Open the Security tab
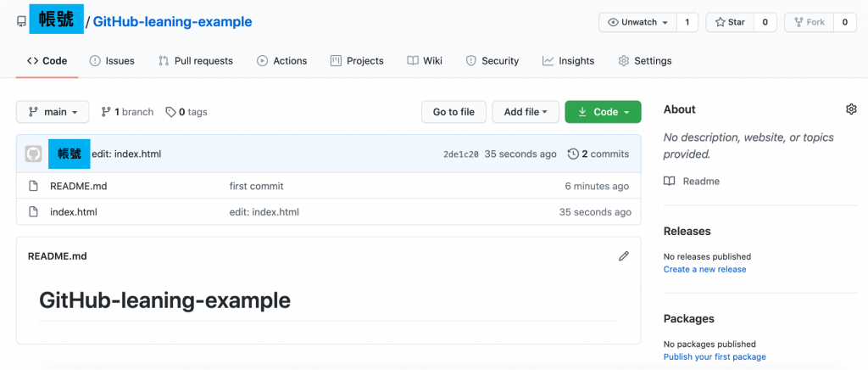This screenshot has width=868, height=370. [492, 61]
